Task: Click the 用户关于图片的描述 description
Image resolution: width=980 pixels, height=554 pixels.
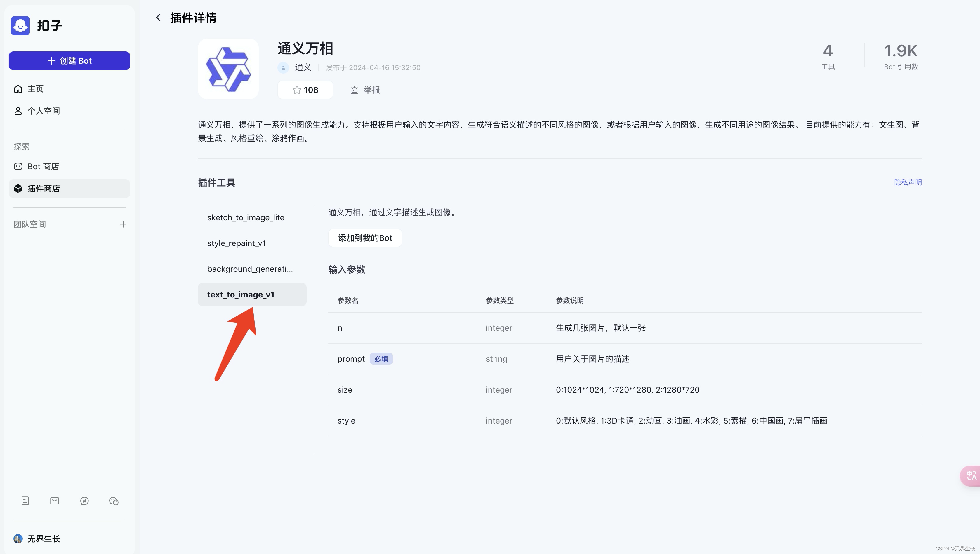Action: [592, 359]
